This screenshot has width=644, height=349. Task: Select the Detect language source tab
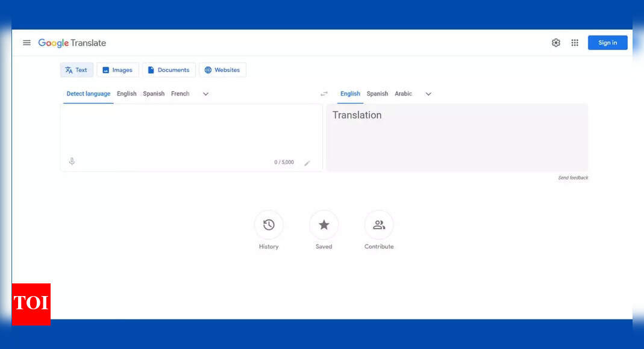(x=89, y=94)
